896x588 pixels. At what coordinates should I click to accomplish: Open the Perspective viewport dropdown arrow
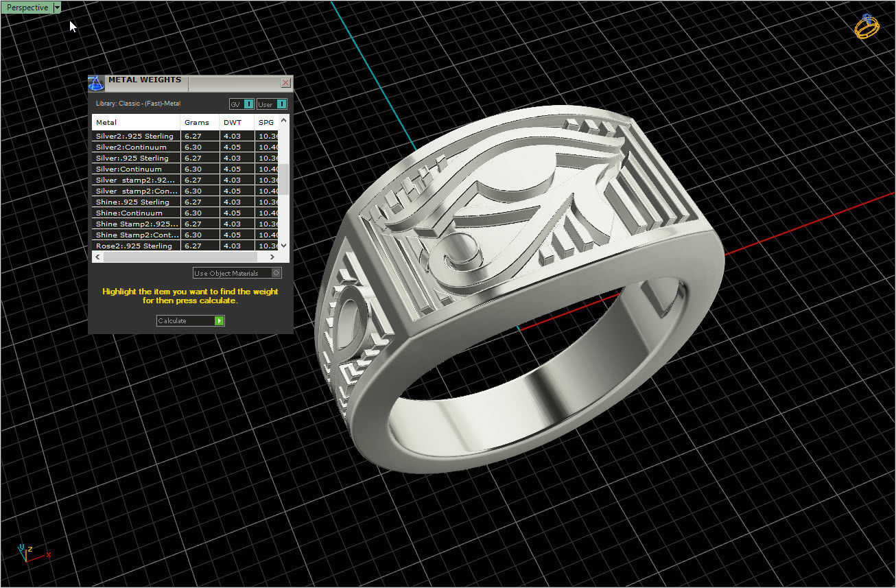click(x=57, y=8)
